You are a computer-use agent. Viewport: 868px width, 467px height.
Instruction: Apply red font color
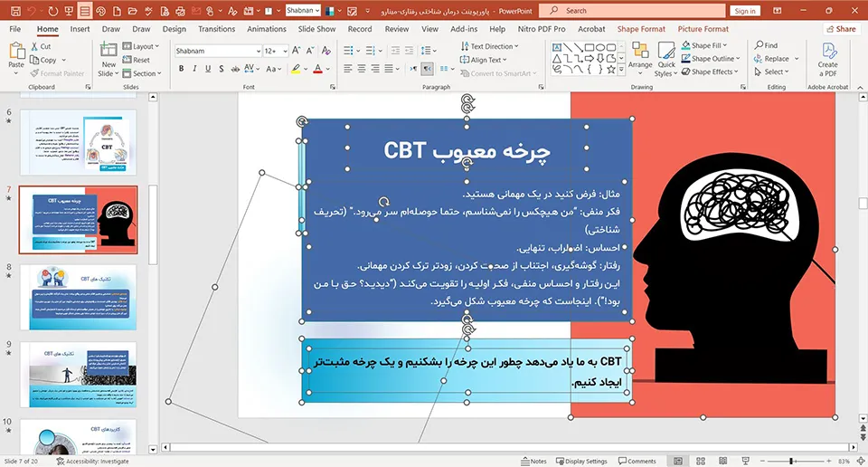tap(317, 69)
